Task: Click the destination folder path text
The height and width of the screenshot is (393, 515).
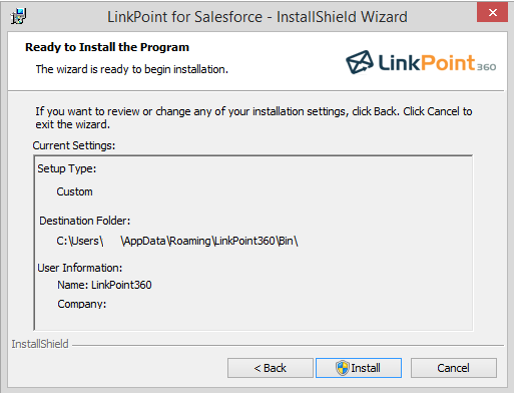Action: (x=177, y=241)
